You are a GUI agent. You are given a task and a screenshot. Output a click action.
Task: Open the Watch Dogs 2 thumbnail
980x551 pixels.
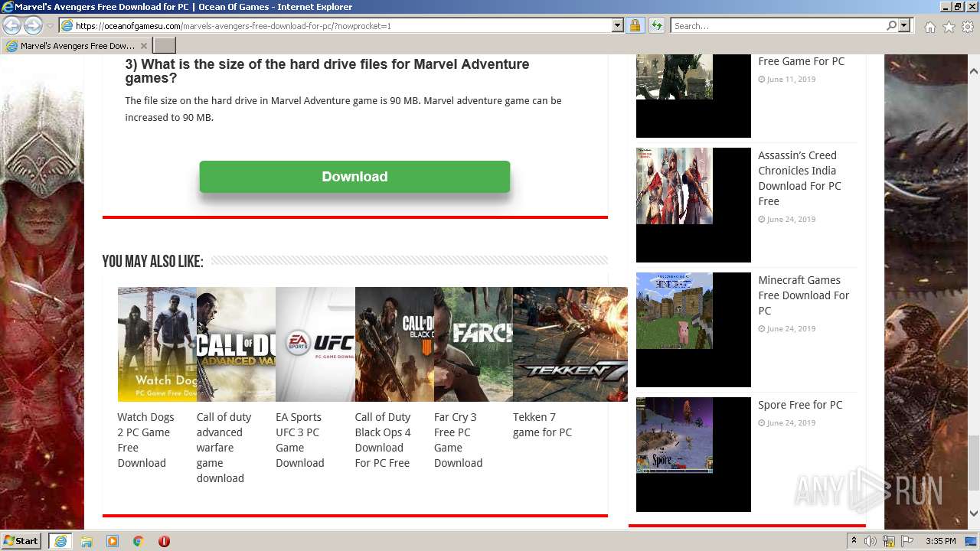pyautogui.click(x=157, y=344)
